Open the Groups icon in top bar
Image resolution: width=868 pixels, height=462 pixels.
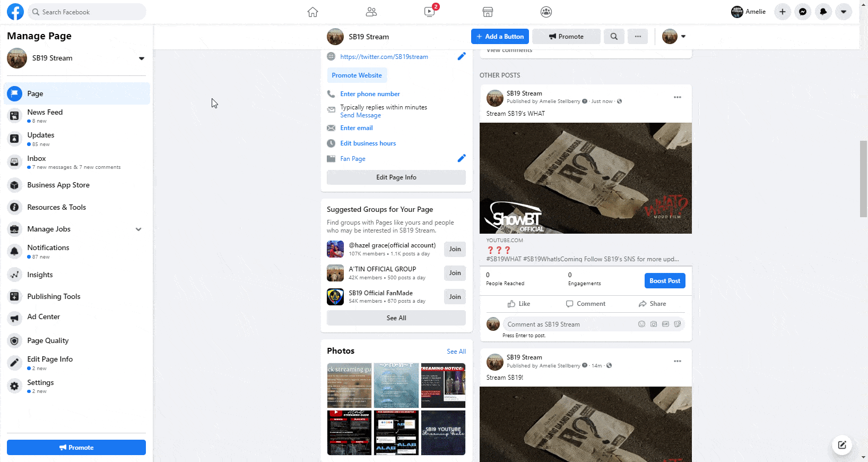(546, 12)
